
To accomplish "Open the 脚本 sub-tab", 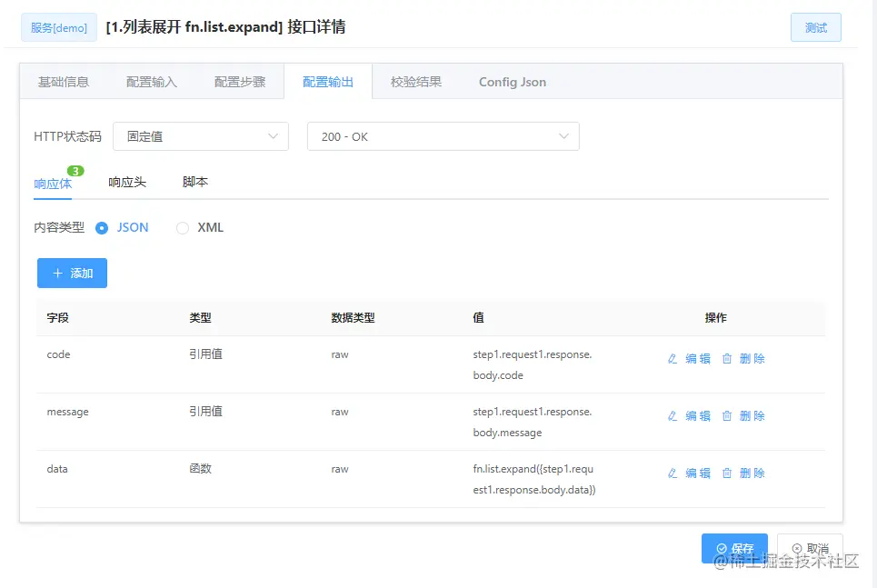I will pyautogui.click(x=194, y=181).
